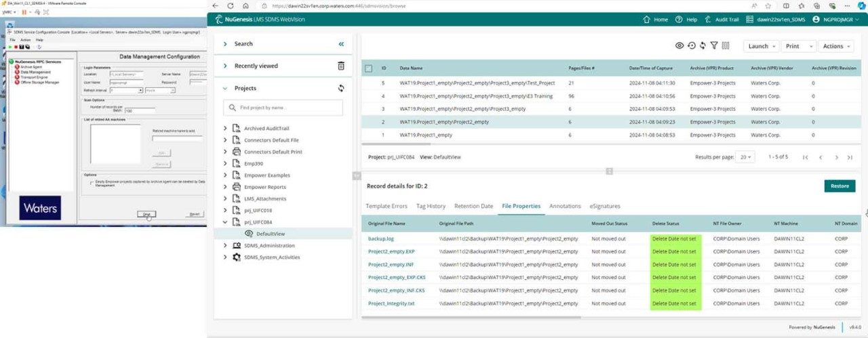Expand the Search panel
This screenshot has height=338, width=868.
click(x=224, y=43)
